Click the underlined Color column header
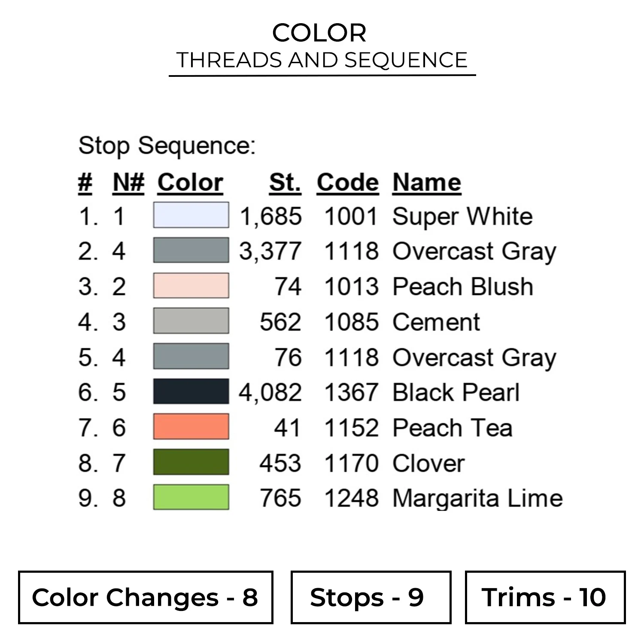Image resolution: width=644 pixels, height=644 pixels. [x=190, y=183]
